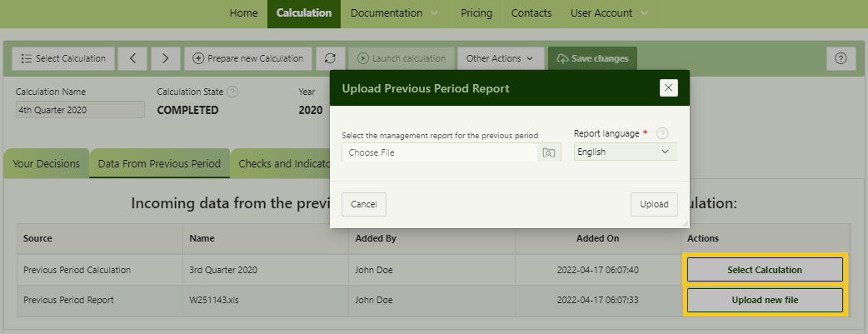Click the next calculation arrow button
Screen dimensions: 868x334
[165, 58]
